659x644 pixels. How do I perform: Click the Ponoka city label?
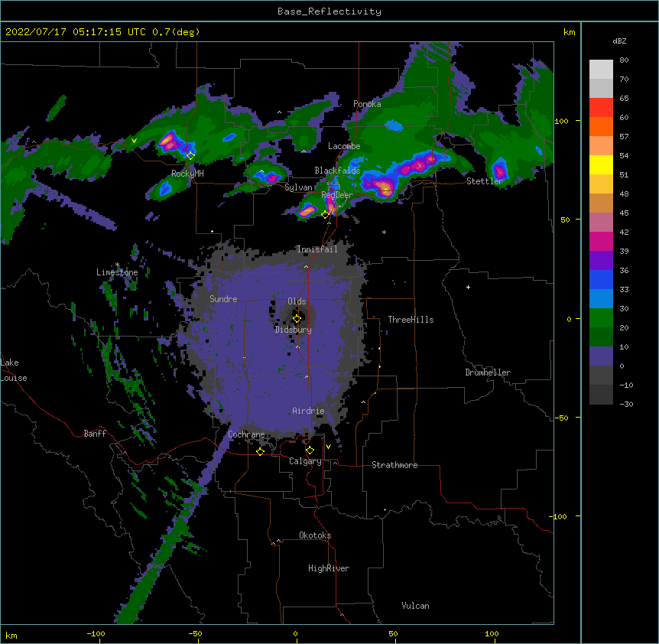(367, 104)
